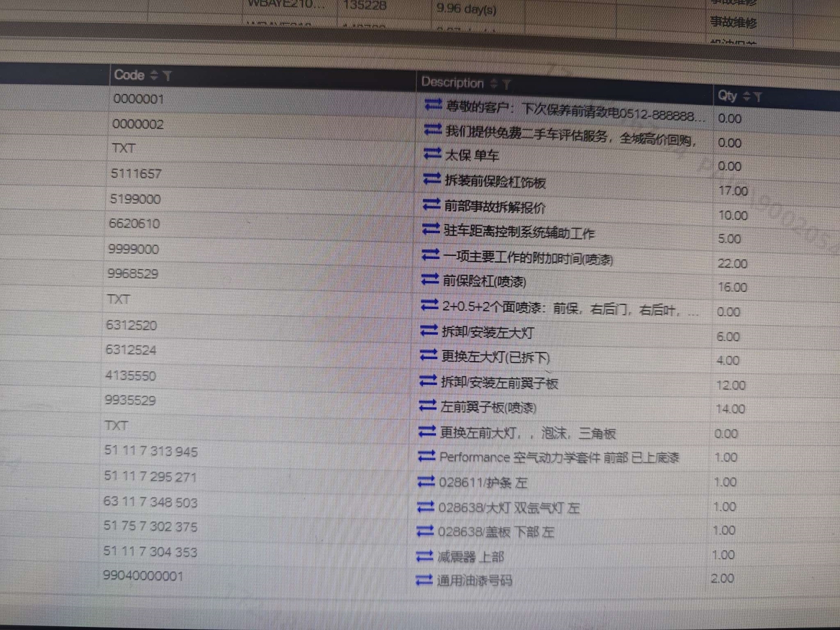Select the code cell 5199000

point(135,199)
